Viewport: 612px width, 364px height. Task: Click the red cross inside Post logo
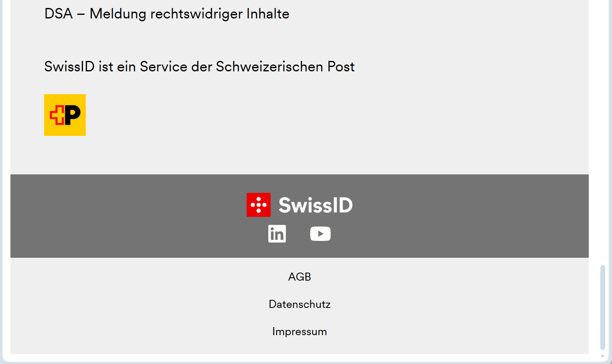click(57, 115)
